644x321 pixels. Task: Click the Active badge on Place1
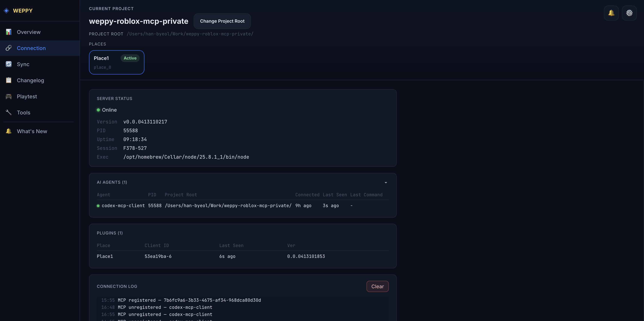[x=130, y=58]
